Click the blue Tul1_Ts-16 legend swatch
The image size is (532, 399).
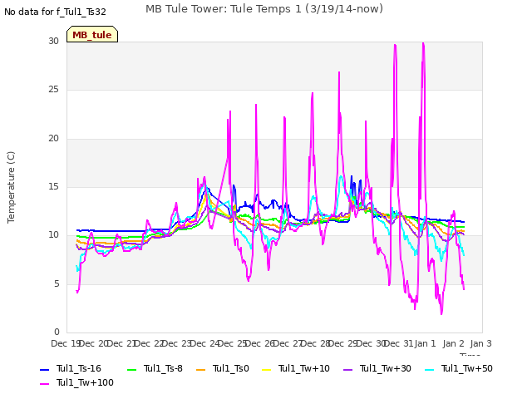[44, 369]
